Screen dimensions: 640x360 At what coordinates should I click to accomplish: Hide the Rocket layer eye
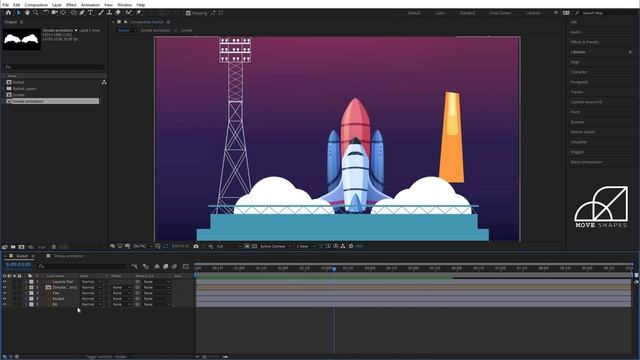4,299
